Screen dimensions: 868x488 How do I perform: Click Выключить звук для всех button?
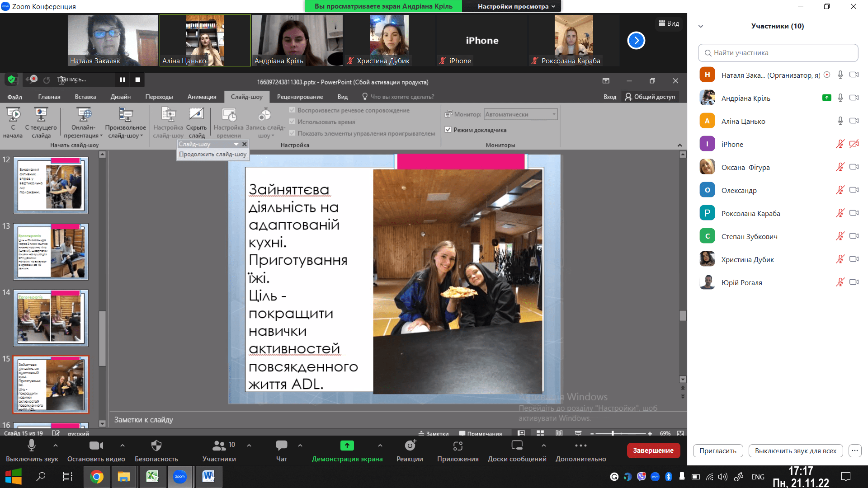(795, 450)
